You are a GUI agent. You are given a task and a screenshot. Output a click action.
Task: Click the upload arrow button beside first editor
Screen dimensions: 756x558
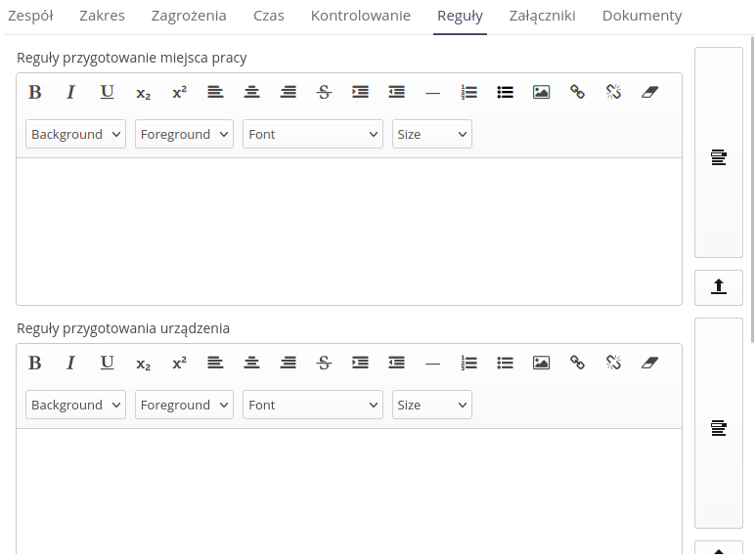coord(719,287)
